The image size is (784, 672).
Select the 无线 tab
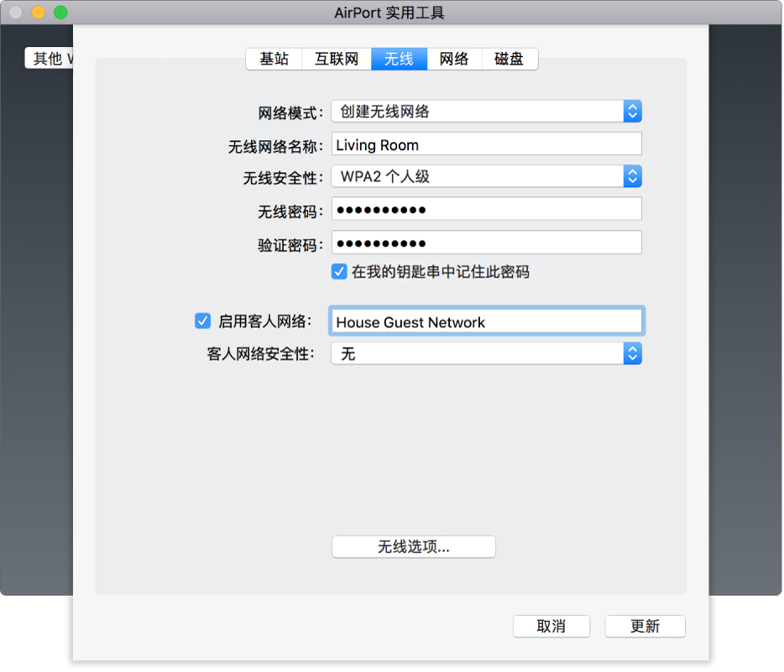pyautogui.click(x=399, y=59)
